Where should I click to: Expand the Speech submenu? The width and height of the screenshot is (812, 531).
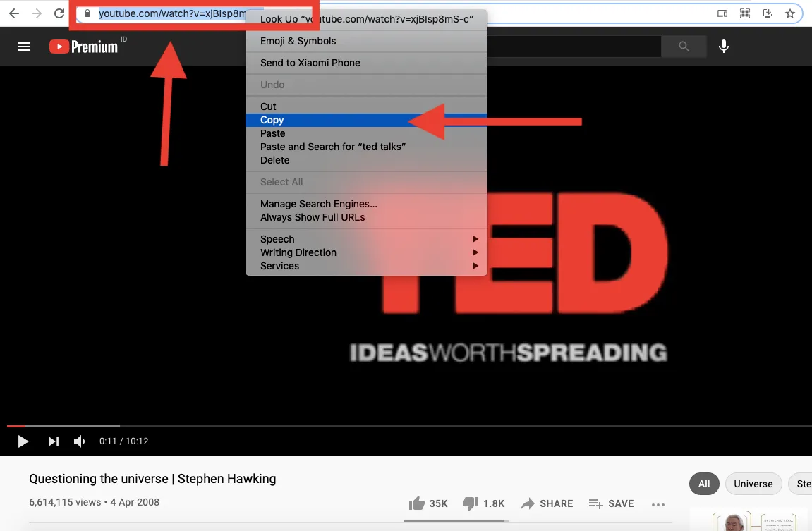pos(366,239)
